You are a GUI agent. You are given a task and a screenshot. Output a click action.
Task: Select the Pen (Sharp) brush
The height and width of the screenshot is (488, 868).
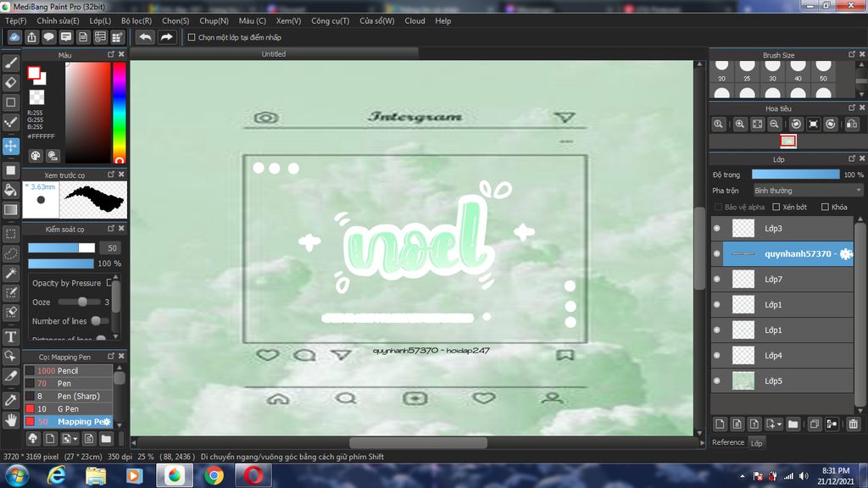tap(68, 396)
